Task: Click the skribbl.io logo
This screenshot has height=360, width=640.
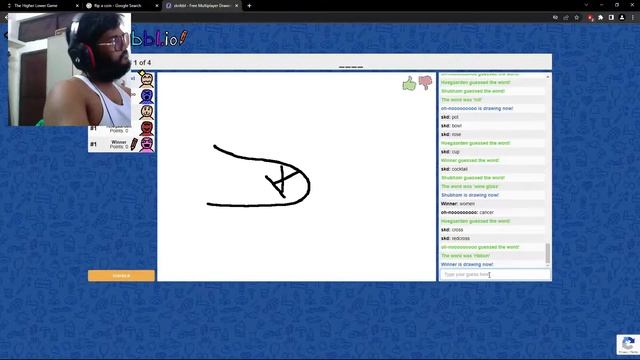Action: click(159, 39)
